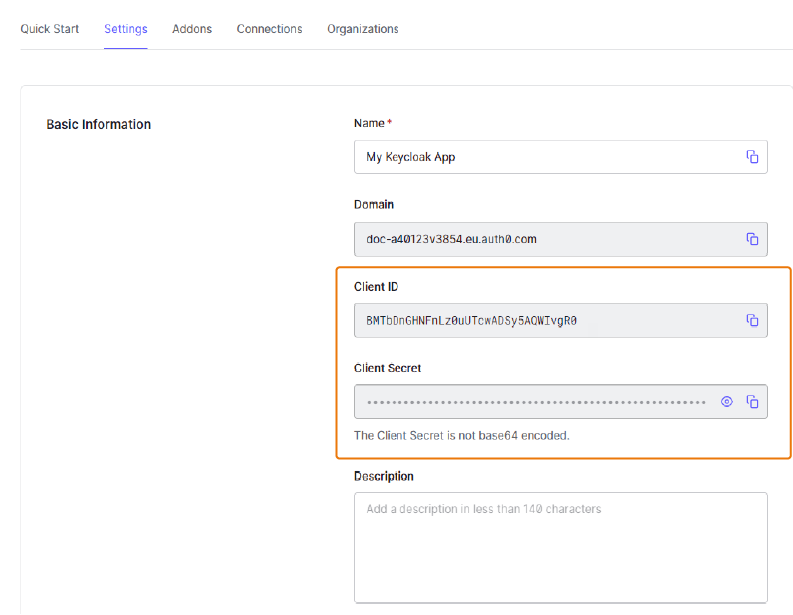The image size is (793, 615).
Task: Click the 'Client Secret' label
Action: coord(387,368)
